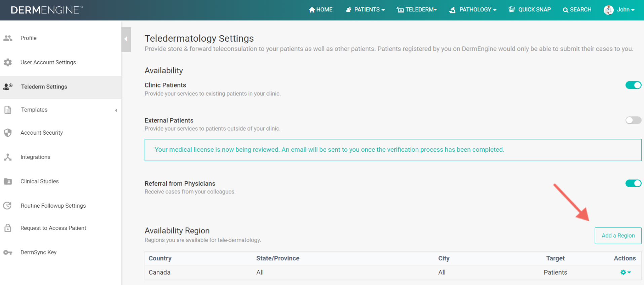Open the Telederm dropdown menu
This screenshot has height=285, width=644.
[417, 10]
